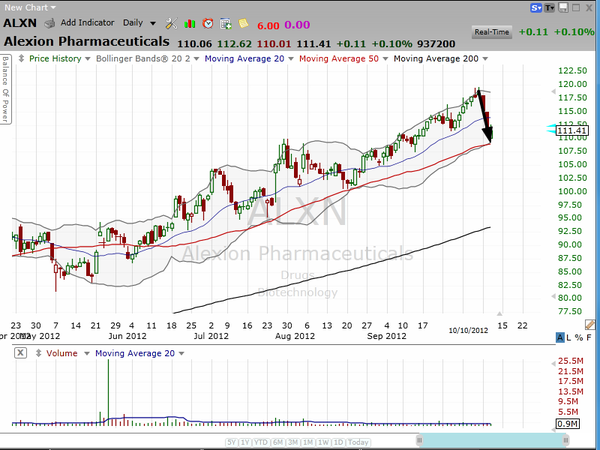Select the 1W time range button

tap(324, 442)
